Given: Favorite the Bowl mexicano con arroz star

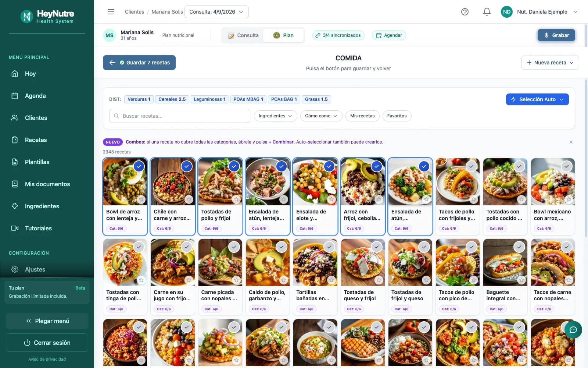Looking at the screenshot, I should point(569,199).
